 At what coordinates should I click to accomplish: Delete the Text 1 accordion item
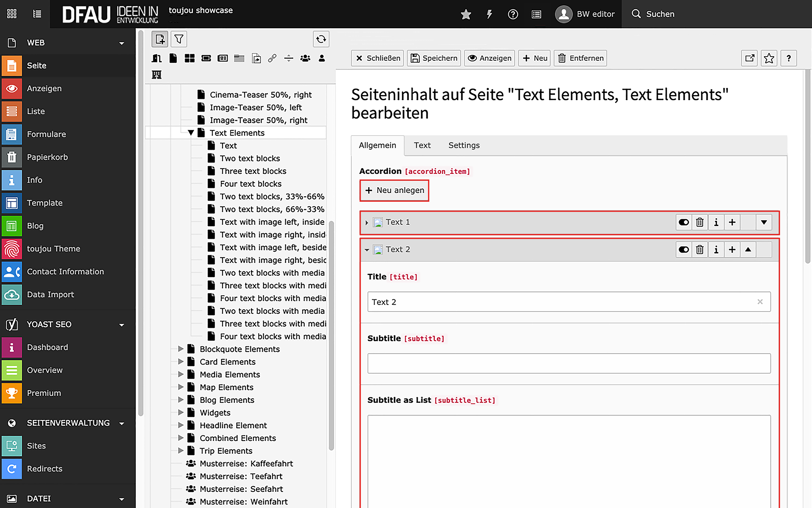point(700,222)
